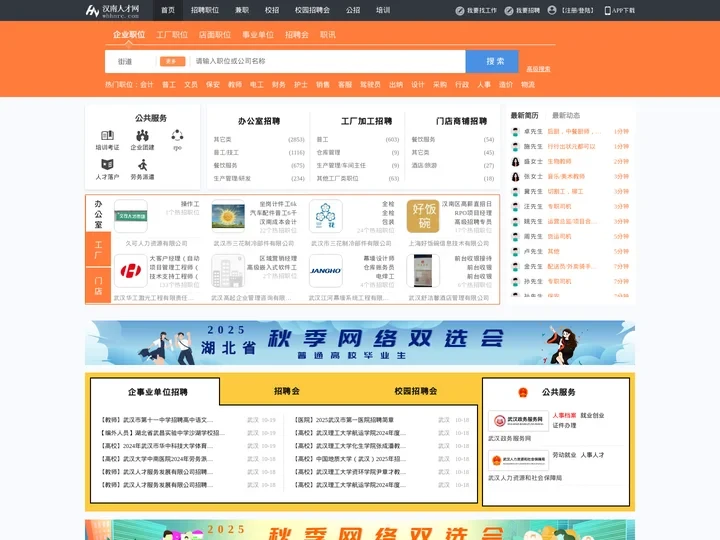Open the 街道 area selector
The width and height of the screenshot is (720, 540).
click(125, 61)
